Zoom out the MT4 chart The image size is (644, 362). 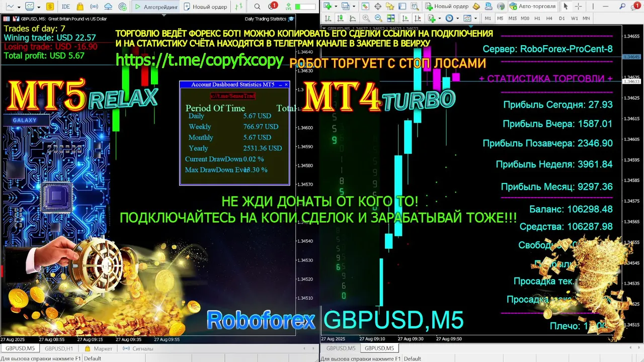pyautogui.click(x=378, y=18)
